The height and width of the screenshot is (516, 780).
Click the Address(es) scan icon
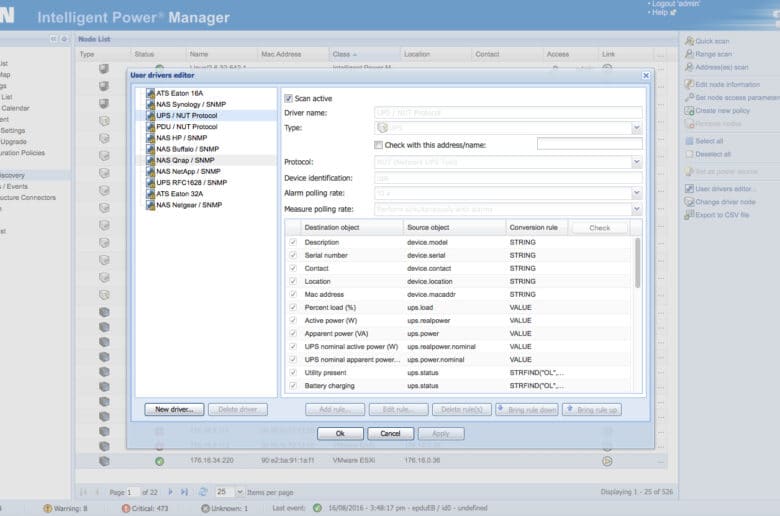689,67
